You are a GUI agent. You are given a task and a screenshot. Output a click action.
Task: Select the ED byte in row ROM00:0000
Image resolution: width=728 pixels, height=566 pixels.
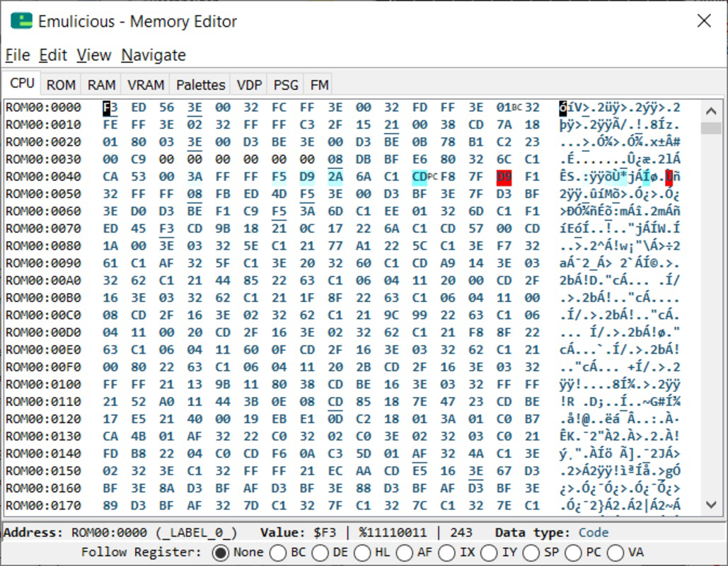139,108
